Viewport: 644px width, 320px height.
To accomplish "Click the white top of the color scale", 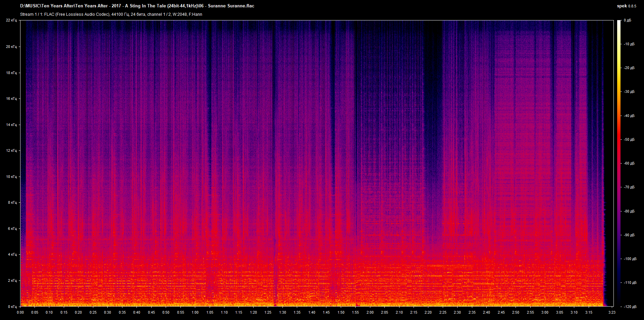I will tap(619, 22).
